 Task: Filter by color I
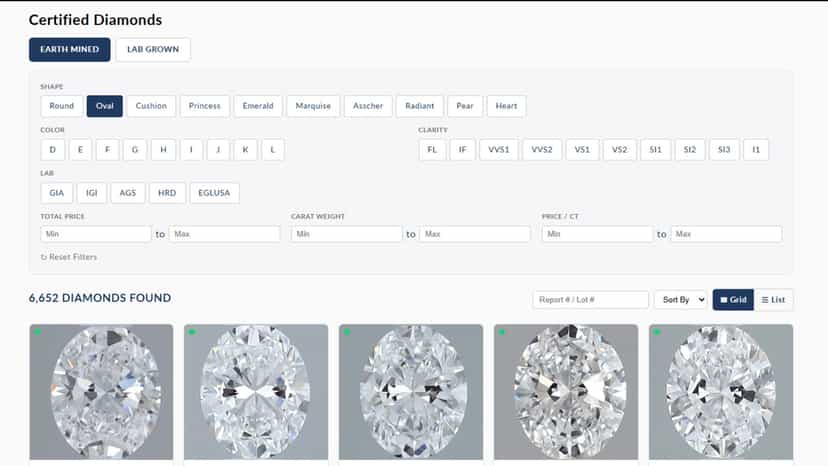point(191,150)
